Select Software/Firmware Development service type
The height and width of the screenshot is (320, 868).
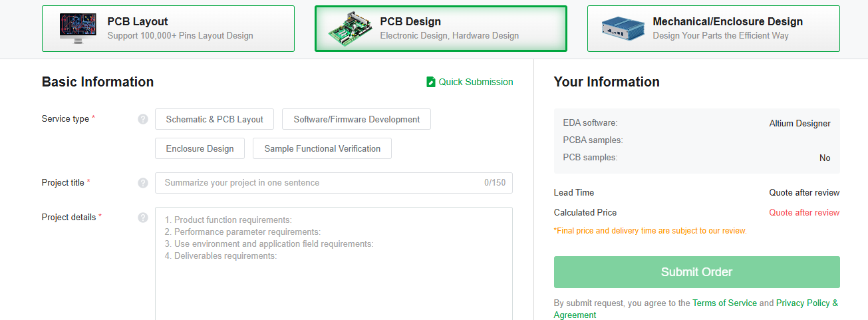click(x=357, y=119)
